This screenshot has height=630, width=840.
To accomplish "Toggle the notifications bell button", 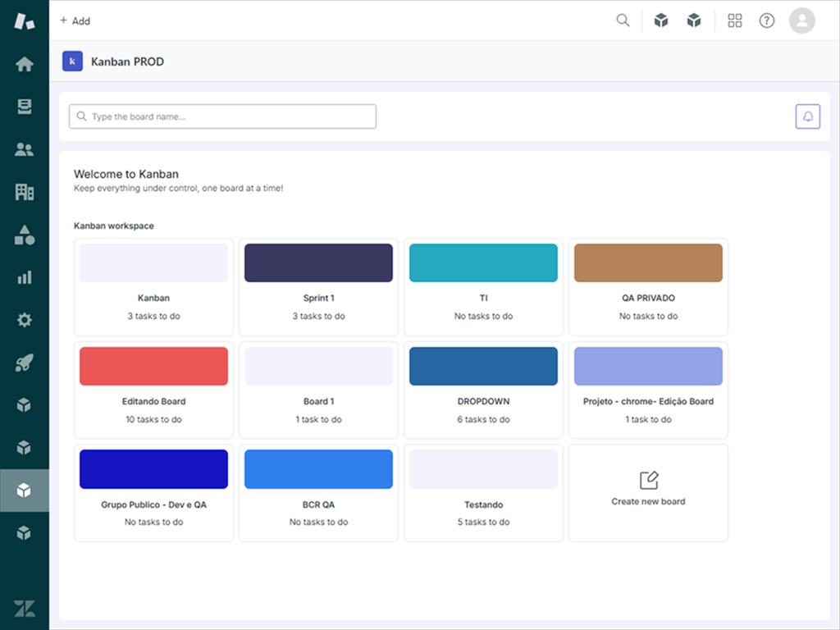I will coord(808,116).
